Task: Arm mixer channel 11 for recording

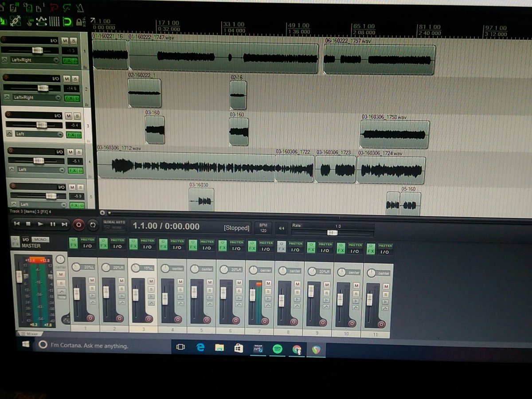Action: coord(381,324)
